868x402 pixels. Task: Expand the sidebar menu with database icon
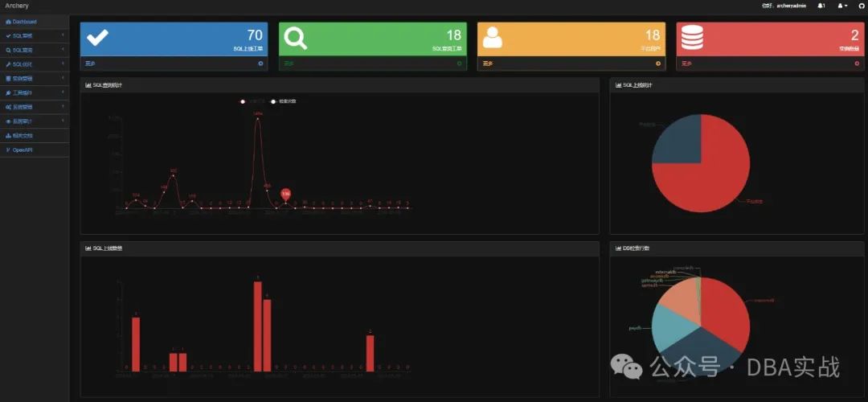pos(35,79)
